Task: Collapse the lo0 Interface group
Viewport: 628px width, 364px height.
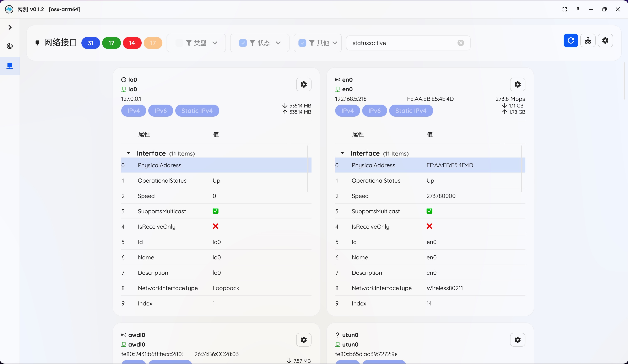Action: pos(128,153)
